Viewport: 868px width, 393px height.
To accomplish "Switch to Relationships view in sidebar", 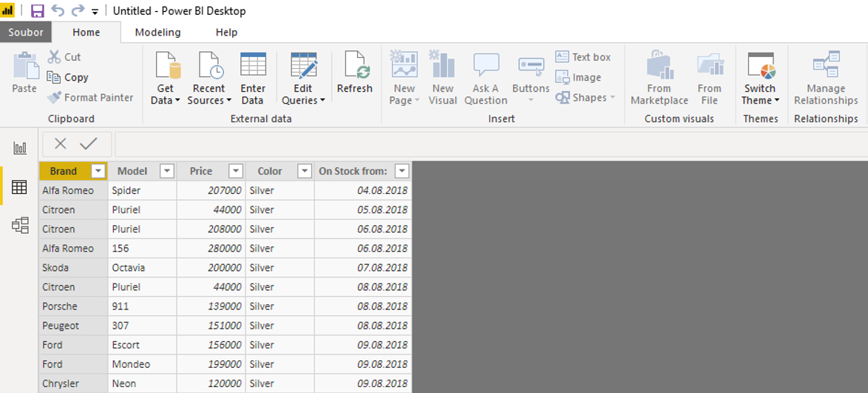I will coord(20,225).
